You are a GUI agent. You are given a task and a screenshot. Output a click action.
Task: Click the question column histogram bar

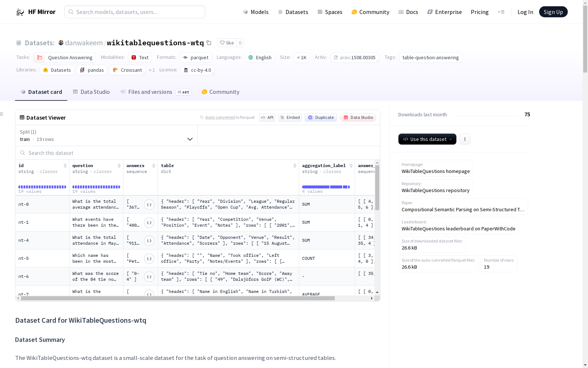coord(96,187)
